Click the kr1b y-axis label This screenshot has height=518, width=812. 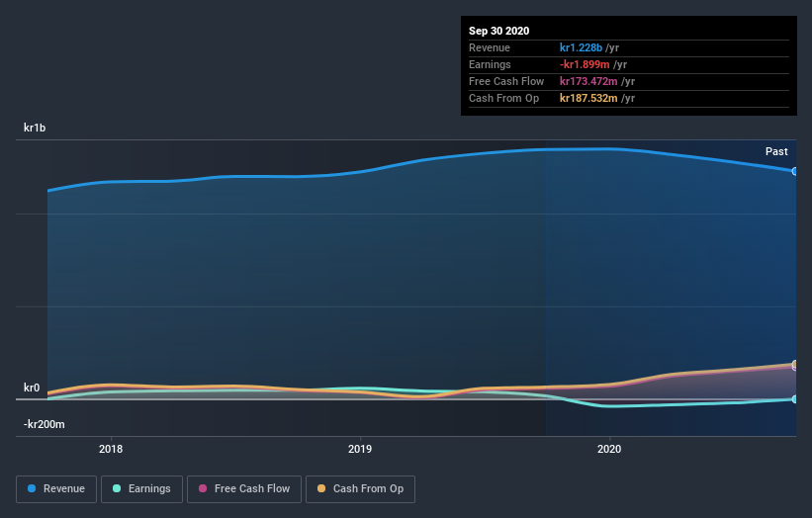tap(35, 128)
